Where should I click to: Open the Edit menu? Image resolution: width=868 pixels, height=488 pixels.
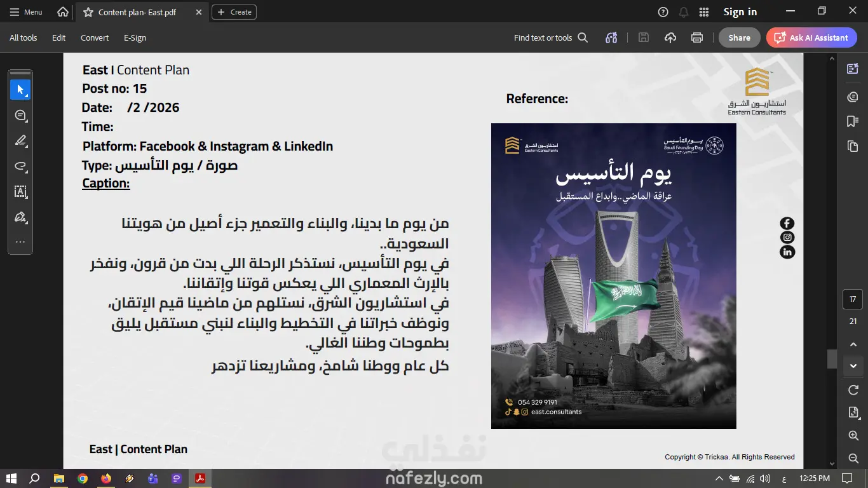pos(59,37)
